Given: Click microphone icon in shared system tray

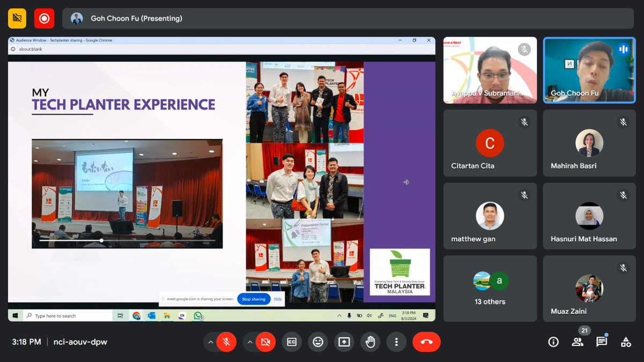Looking at the screenshot, I should click(x=349, y=316).
